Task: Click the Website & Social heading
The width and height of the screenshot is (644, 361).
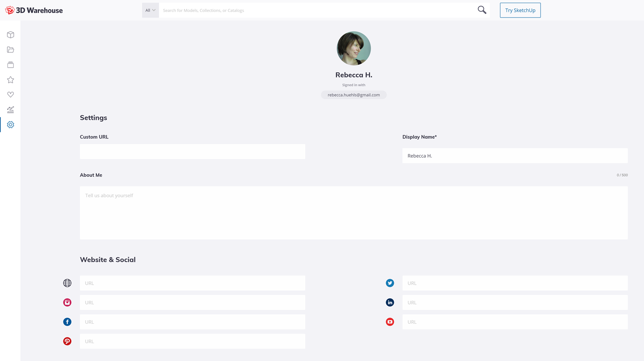Action: (x=108, y=260)
